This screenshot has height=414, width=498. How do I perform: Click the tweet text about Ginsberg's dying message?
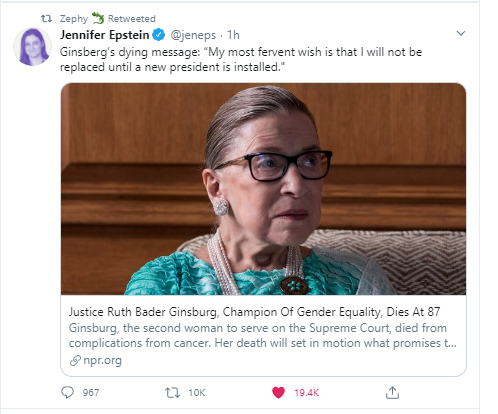point(241,59)
